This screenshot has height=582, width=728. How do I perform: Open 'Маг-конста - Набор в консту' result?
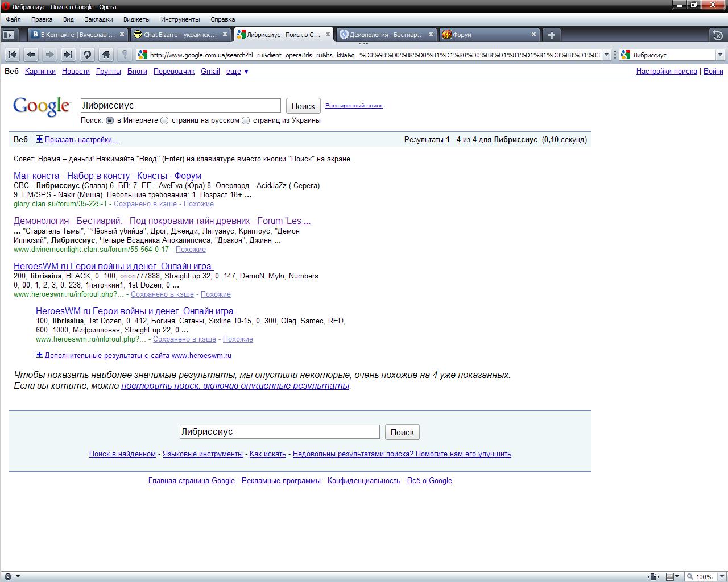coord(107,176)
